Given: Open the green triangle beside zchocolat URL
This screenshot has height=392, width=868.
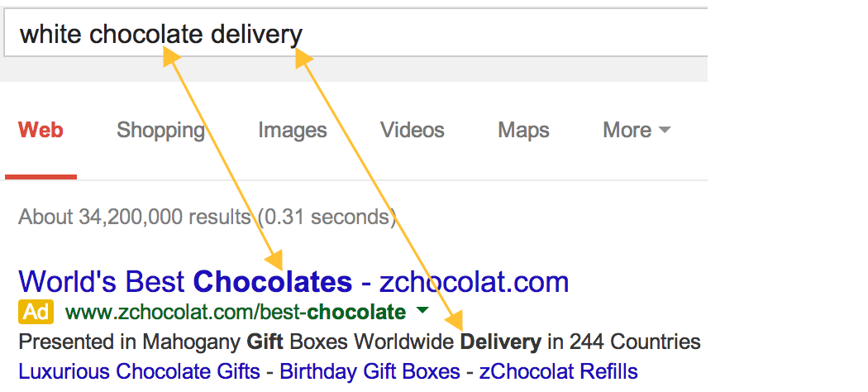Looking at the screenshot, I should [422, 311].
